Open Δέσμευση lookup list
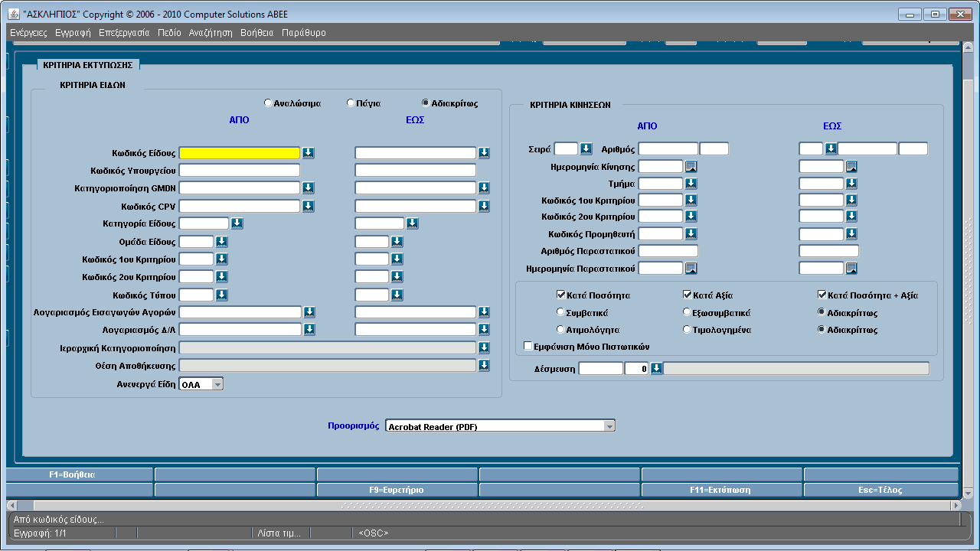The width and height of the screenshot is (980, 551). (x=656, y=369)
